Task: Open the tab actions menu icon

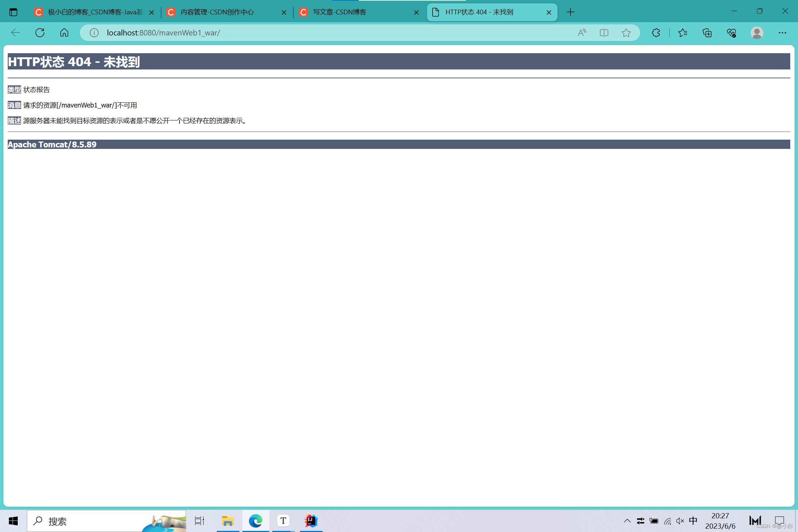Action: click(x=13, y=12)
